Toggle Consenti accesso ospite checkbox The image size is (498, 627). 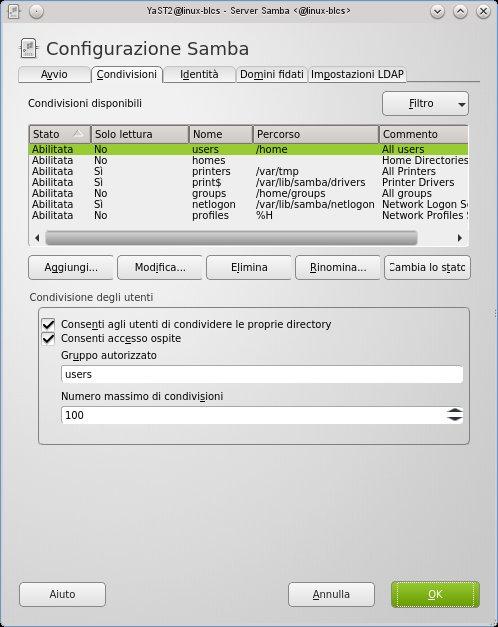[x=48, y=339]
